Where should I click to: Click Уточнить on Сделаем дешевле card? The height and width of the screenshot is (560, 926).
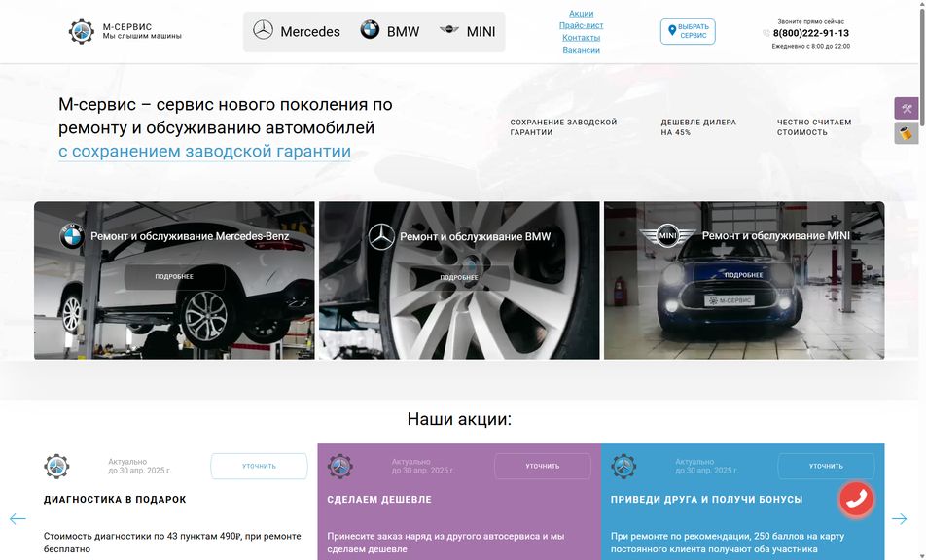point(543,466)
